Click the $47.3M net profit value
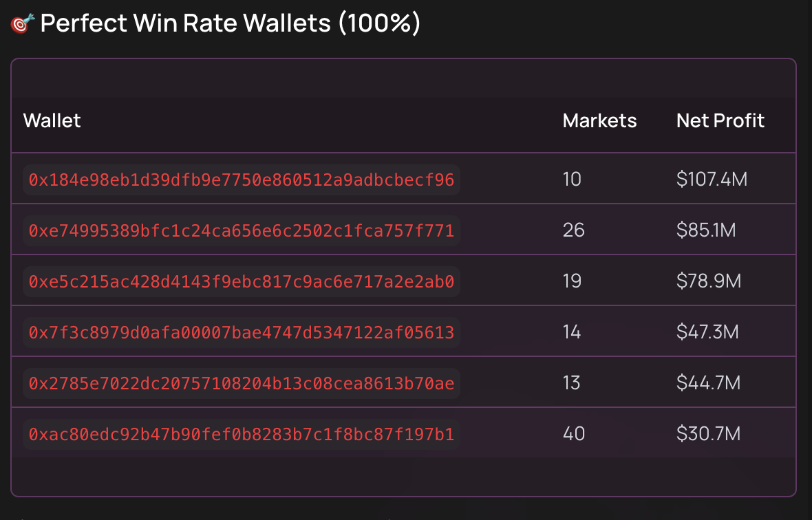Image resolution: width=812 pixels, height=520 pixels. point(707,332)
